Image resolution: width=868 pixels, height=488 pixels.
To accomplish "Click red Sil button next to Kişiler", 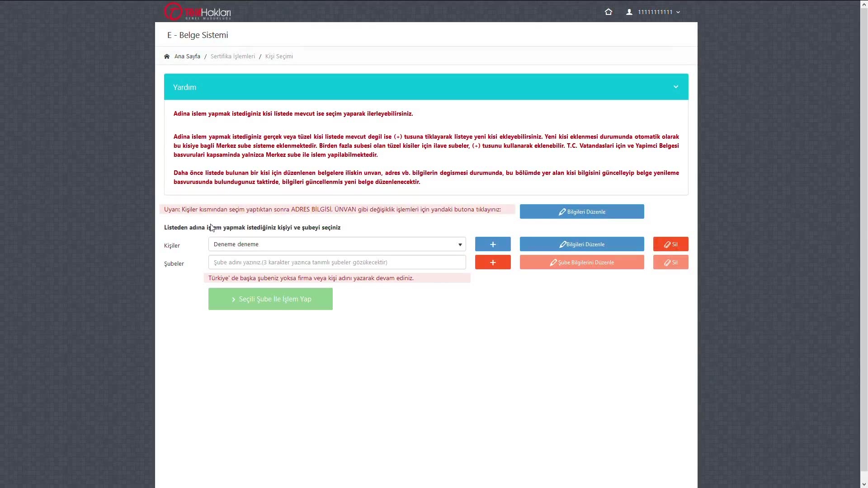I will [670, 244].
